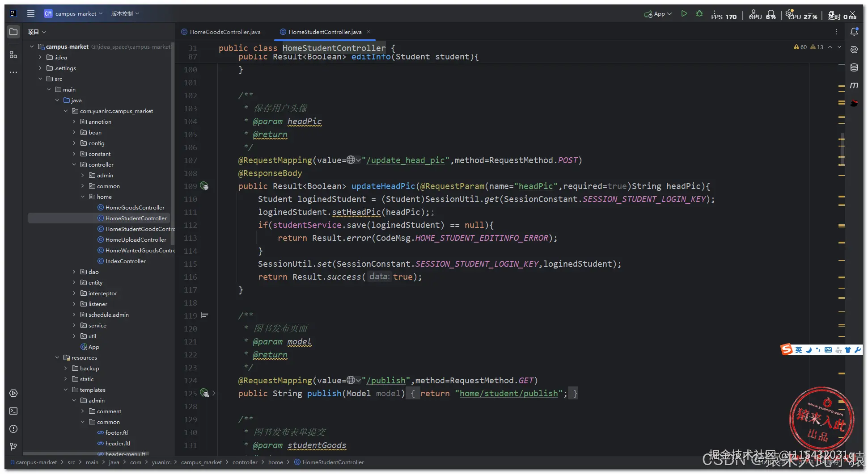Open the AI Assistant tool window
The image size is (868, 474).
point(854,50)
